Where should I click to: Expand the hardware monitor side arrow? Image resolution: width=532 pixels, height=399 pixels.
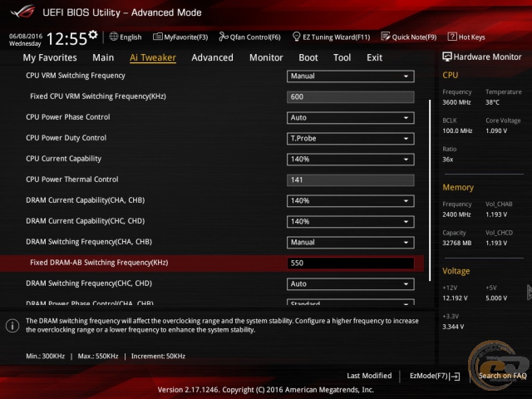click(529, 293)
